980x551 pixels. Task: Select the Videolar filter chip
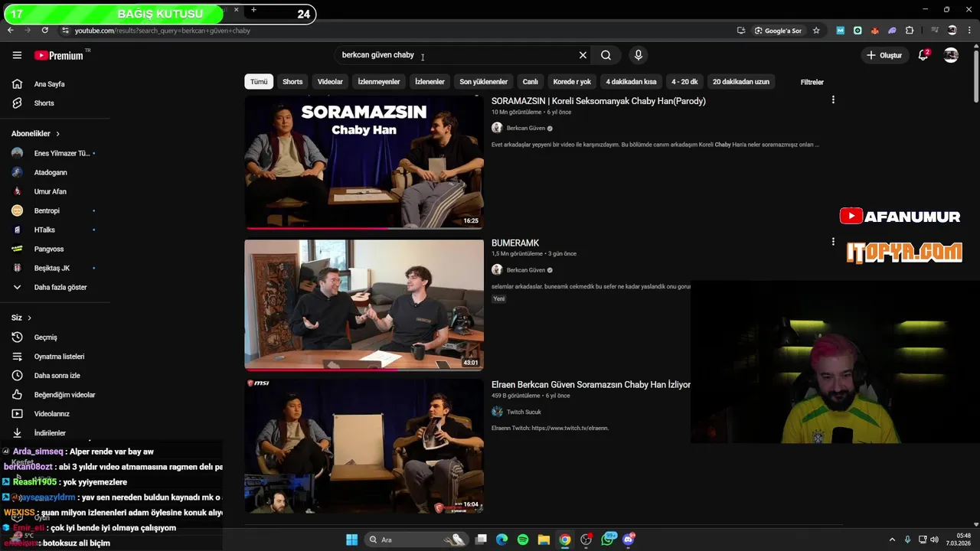[x=330, y=82]
